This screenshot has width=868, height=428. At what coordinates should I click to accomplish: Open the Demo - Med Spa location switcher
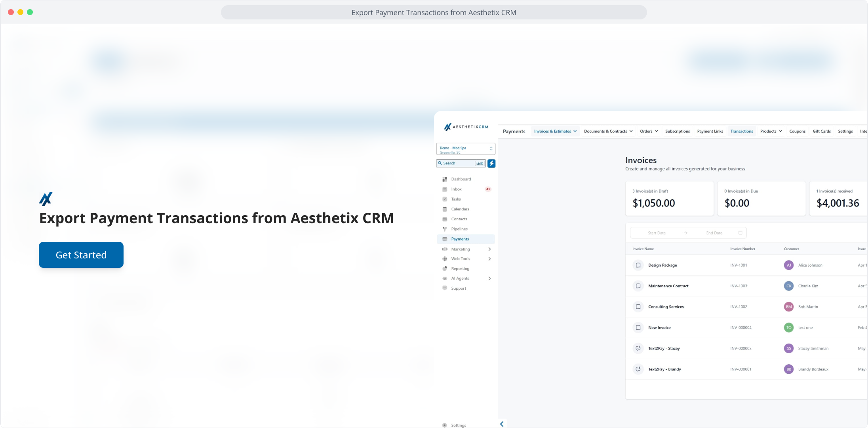pos(466,149)
